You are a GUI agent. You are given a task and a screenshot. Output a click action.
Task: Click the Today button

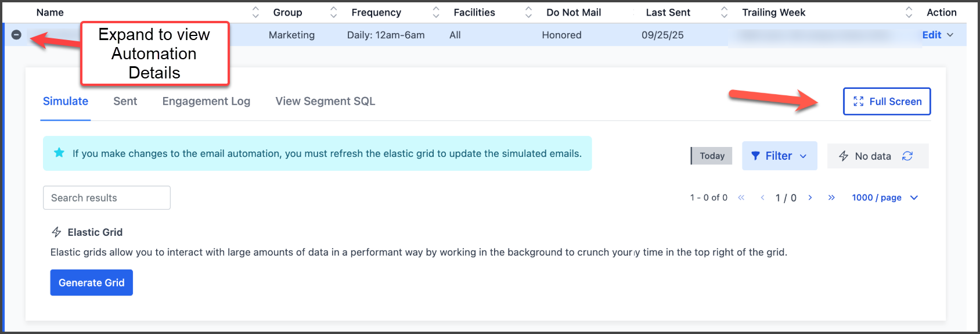(712, 156)
